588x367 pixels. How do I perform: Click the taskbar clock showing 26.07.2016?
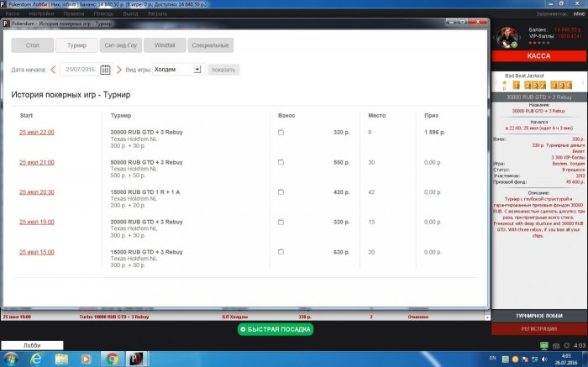[566, 359]
